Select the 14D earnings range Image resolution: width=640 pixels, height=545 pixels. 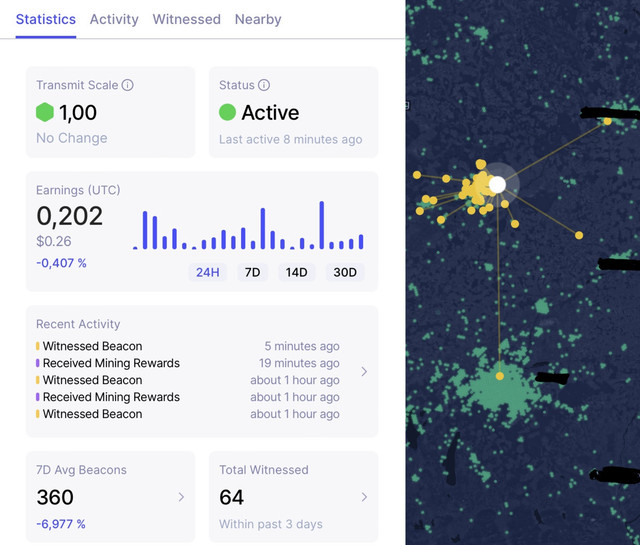pos(296,272)
